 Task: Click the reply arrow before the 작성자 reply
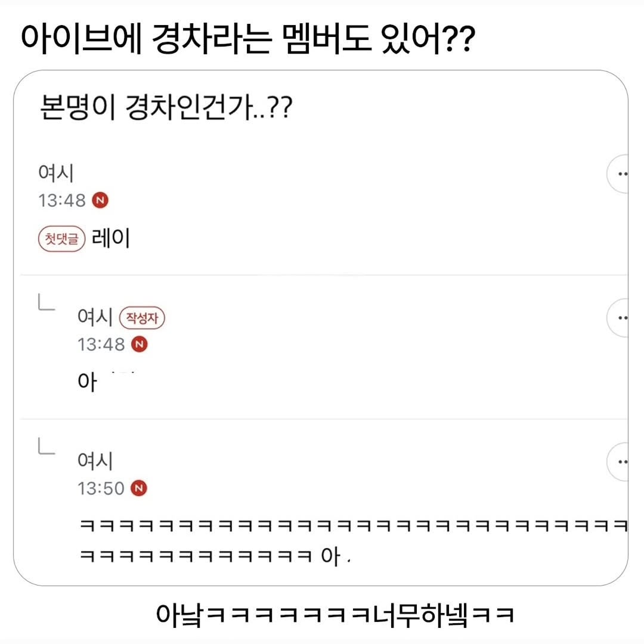tap(47, 304)
